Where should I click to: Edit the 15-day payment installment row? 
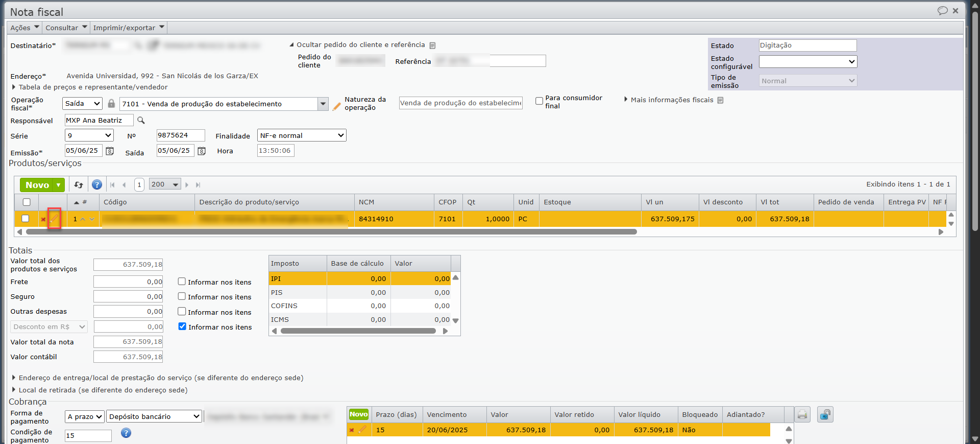tap(362, 430)
